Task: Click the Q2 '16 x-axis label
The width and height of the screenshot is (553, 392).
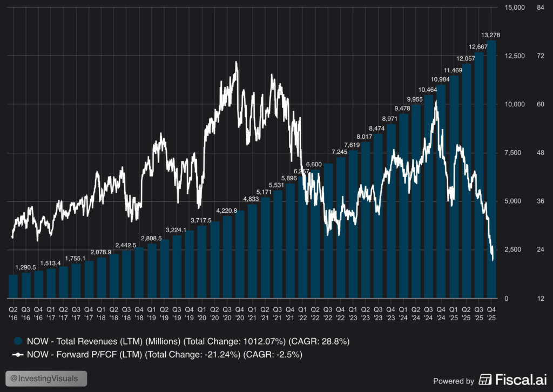Action: [x=13, y=313]
